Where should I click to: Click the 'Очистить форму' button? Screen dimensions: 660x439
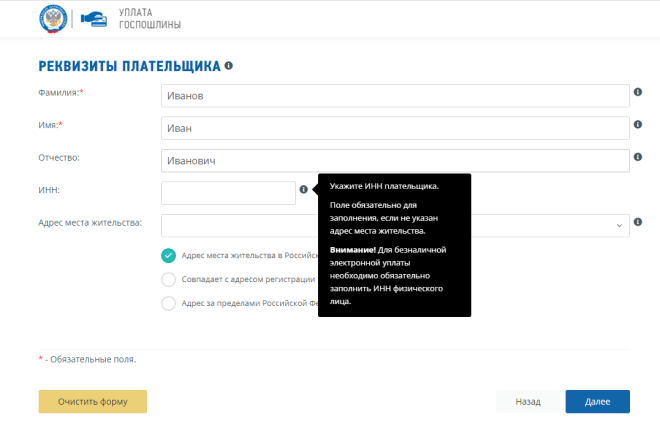point(93,402)
